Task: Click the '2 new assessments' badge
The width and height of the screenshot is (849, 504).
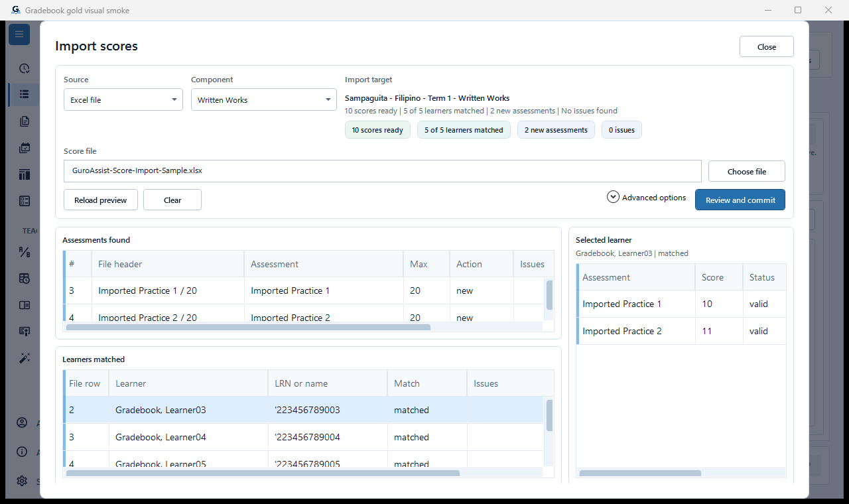Action: 556,130
